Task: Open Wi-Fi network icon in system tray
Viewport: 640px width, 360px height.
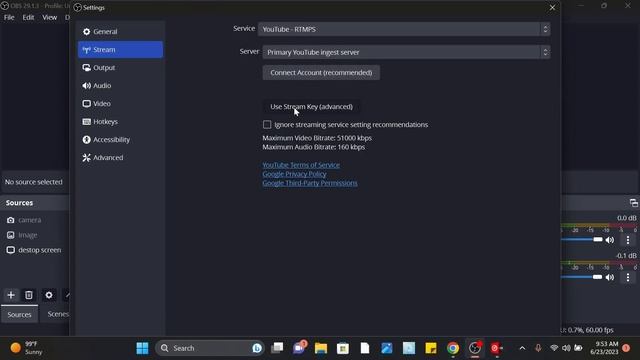Action: pyautogui.click(x=554, y=348)
